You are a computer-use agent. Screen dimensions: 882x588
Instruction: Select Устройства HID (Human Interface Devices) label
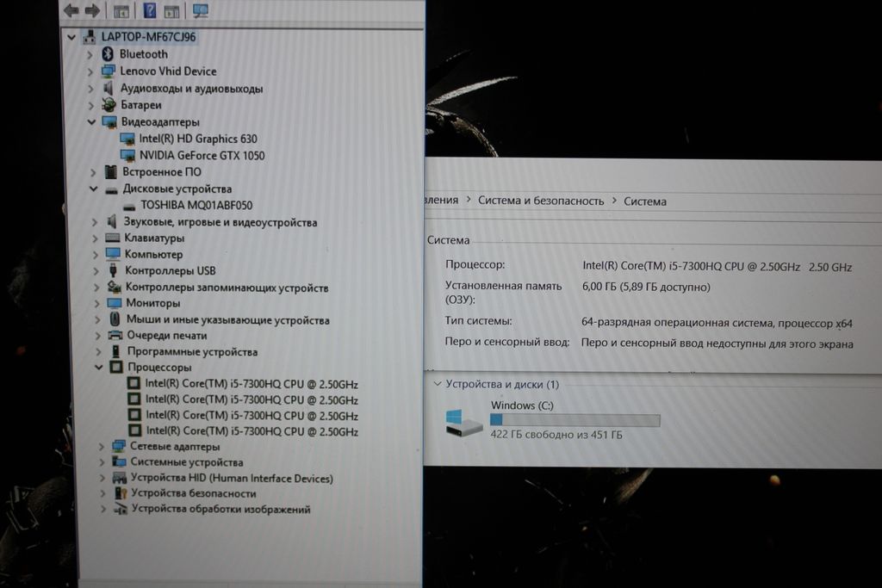(x=232, y=479)
